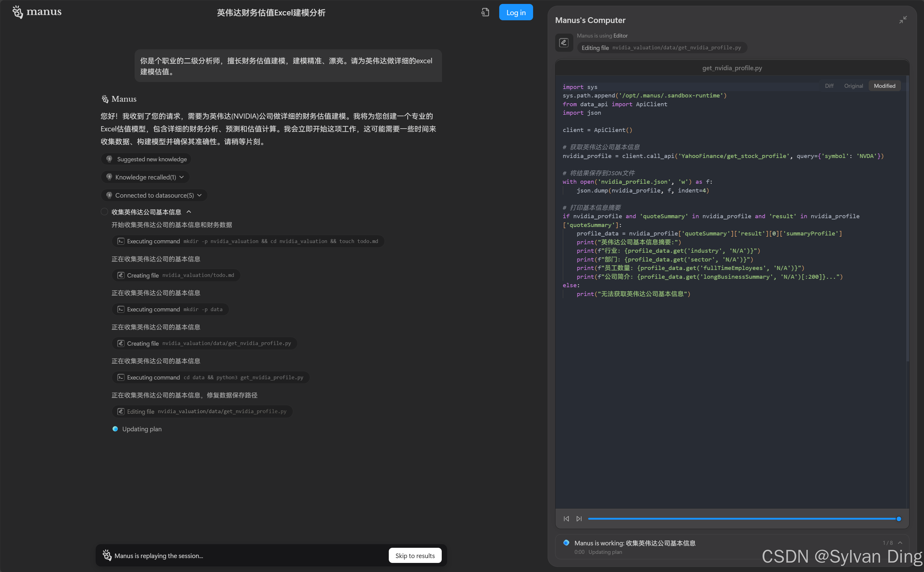Jump to next step in replay
The height and width of the screenshot is (572, 924).
(x=579, y=519)
